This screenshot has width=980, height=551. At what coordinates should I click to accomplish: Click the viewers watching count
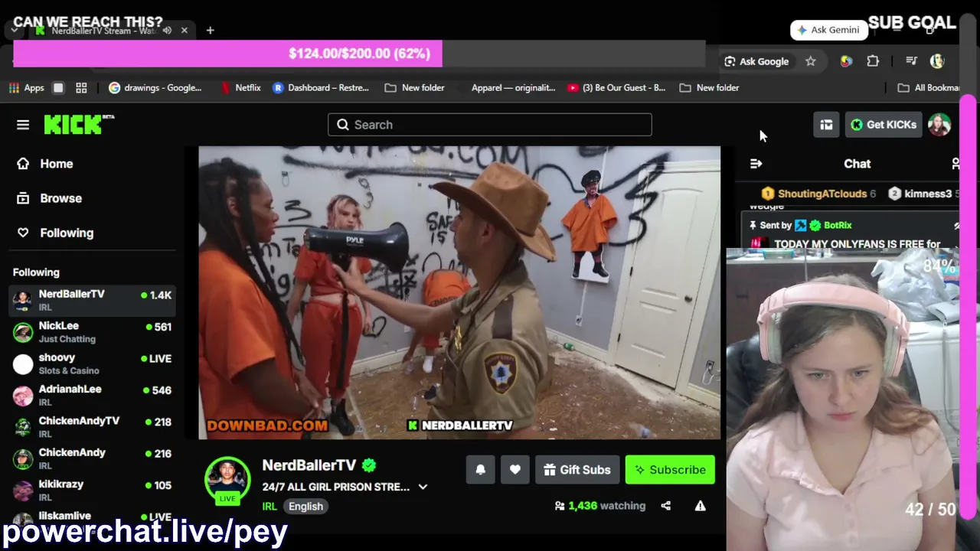pos(600,506)
